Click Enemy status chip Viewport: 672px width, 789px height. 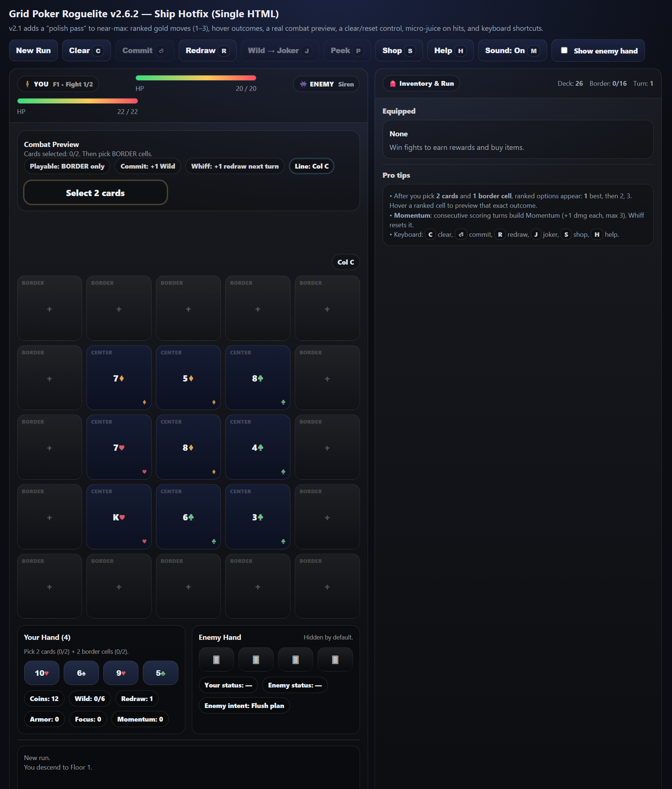(x=295, y=685)
